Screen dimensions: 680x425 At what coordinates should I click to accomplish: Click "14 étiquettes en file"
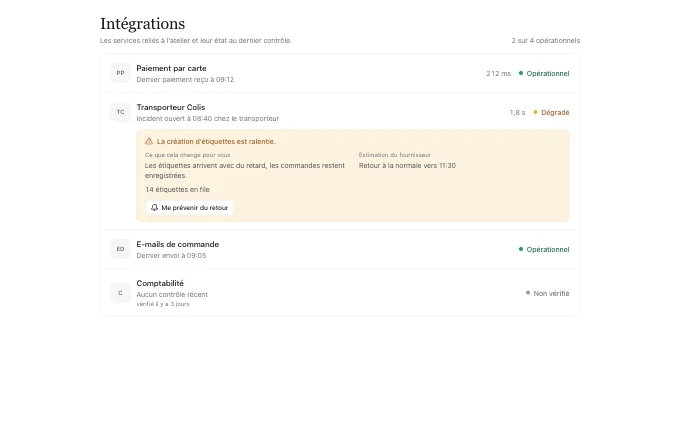pos(177,190)
